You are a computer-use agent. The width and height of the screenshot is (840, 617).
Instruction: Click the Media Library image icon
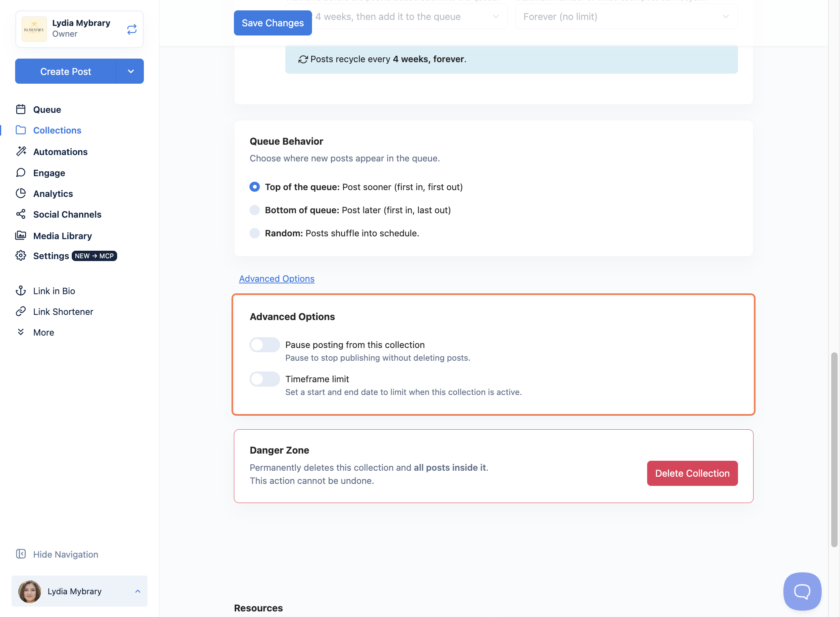[x=21, y=235]
